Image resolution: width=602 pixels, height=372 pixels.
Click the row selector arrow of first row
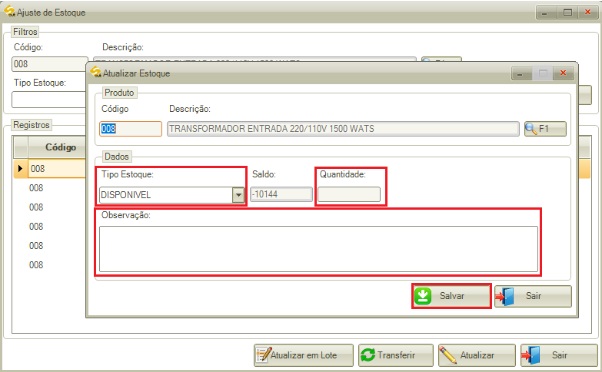click(x=20, y=169)
